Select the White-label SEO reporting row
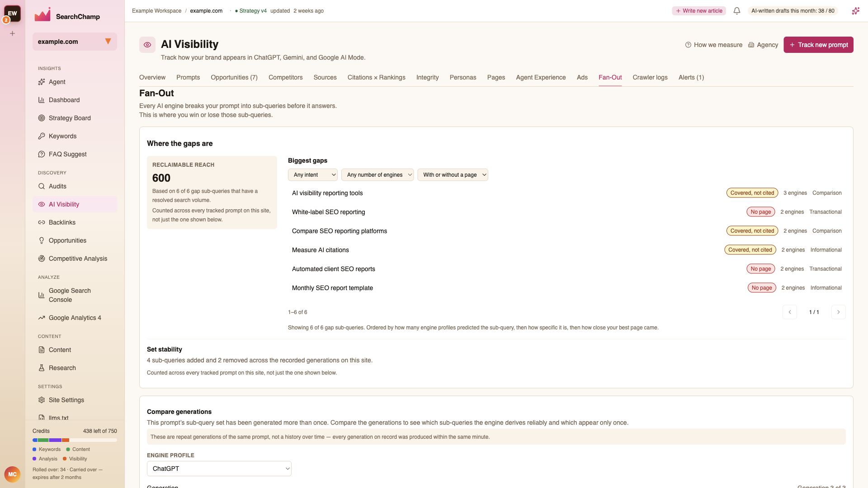 pyautogui.click(x=566, y=212)
